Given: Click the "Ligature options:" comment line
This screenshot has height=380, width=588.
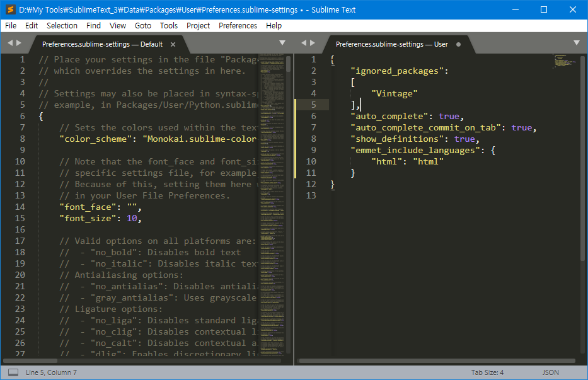Looking at the screenshot, I should tap(111, 309).
